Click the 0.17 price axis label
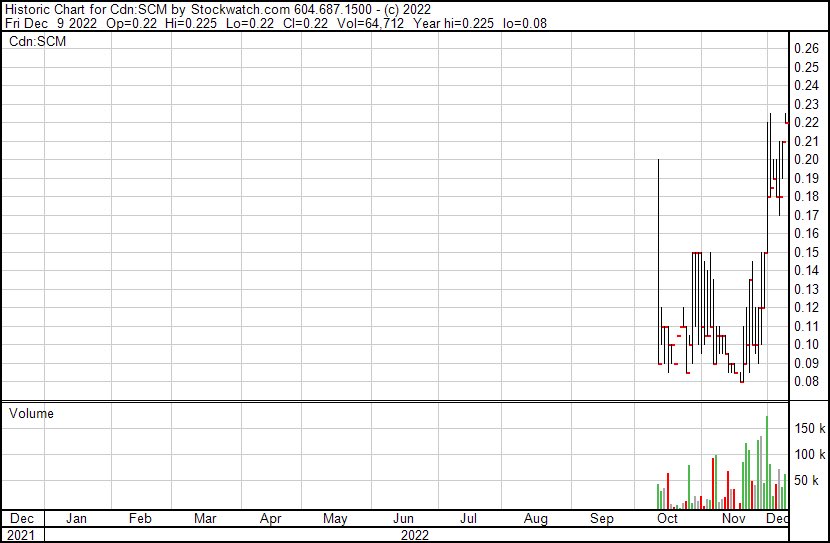The width and height of the screenshot is (830, 543). (806, 215)
